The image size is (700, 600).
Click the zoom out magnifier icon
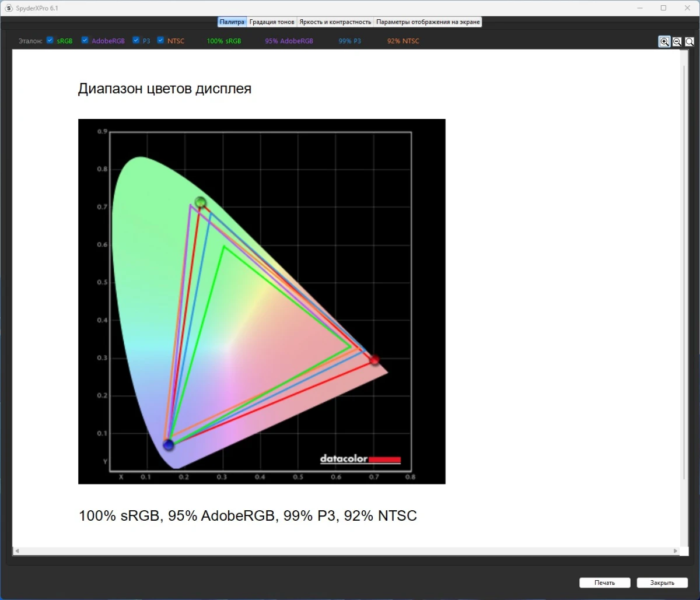[677, 41]
